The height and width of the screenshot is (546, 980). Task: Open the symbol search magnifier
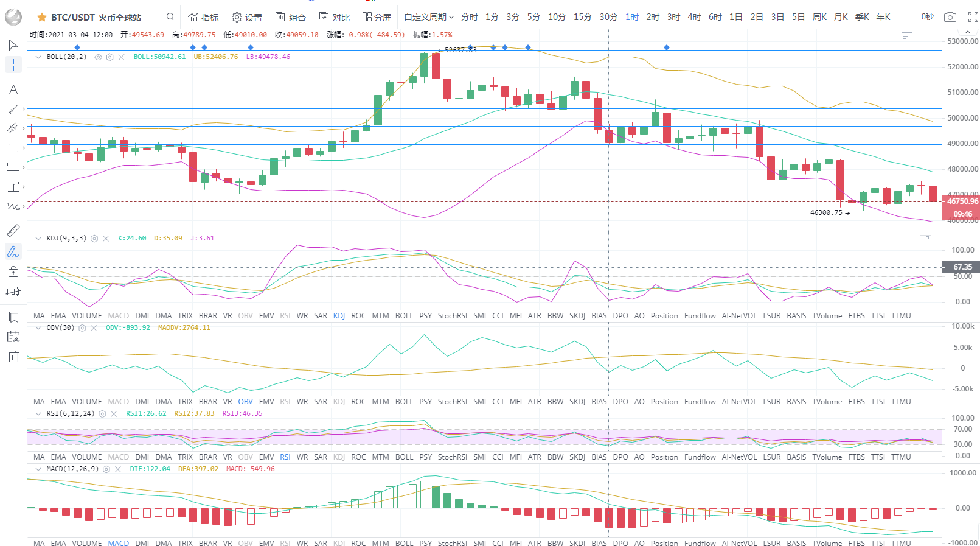[170, 17]
